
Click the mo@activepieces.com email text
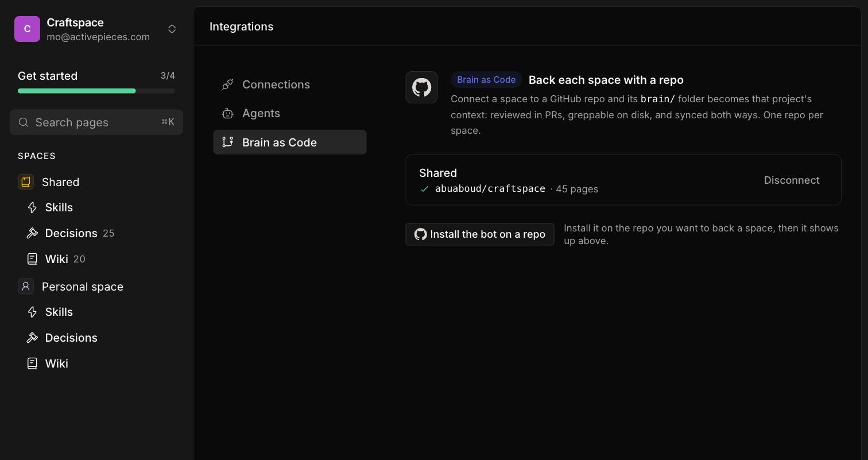coord(98,37)
